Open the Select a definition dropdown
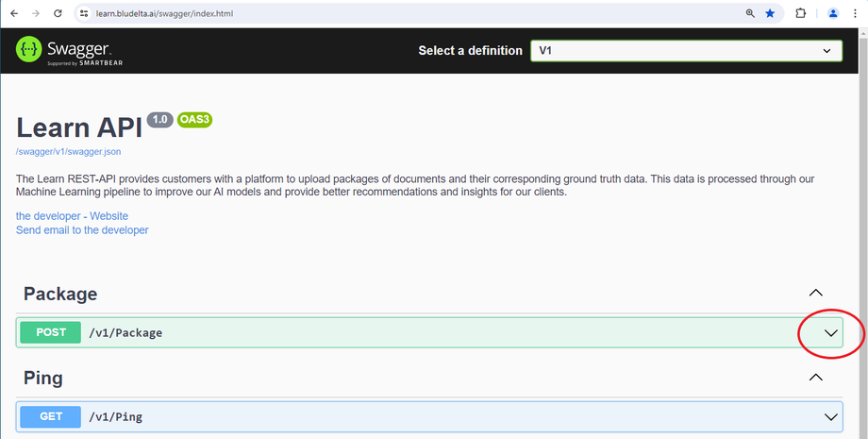 (x=686, y=50)
